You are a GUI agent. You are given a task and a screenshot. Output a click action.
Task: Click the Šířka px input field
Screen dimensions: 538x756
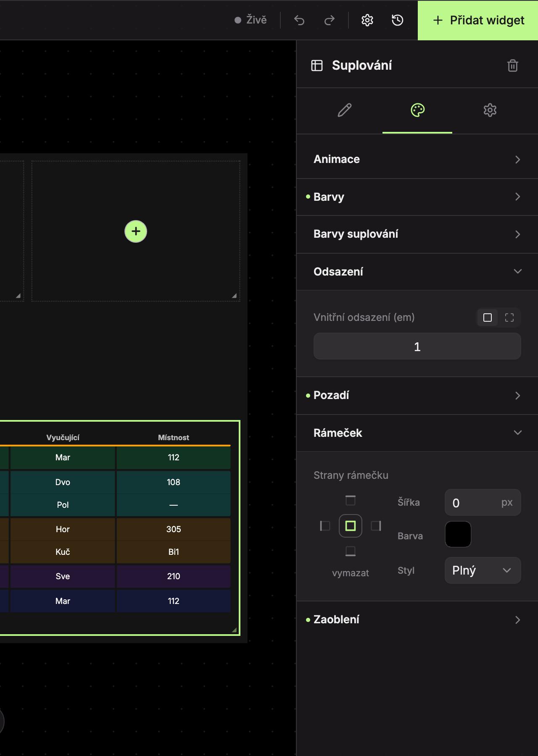coord(483,502)
